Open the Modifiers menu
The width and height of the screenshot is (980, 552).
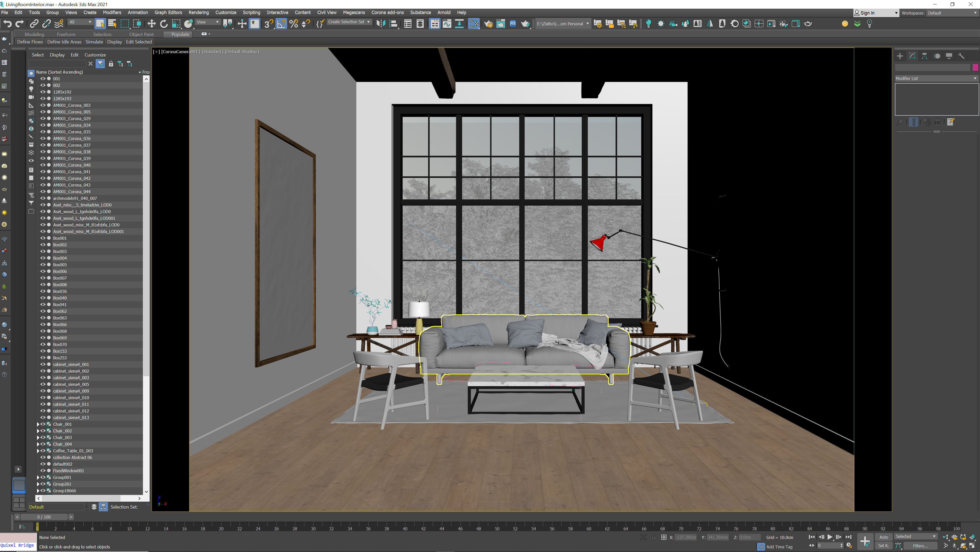[112, 13]
